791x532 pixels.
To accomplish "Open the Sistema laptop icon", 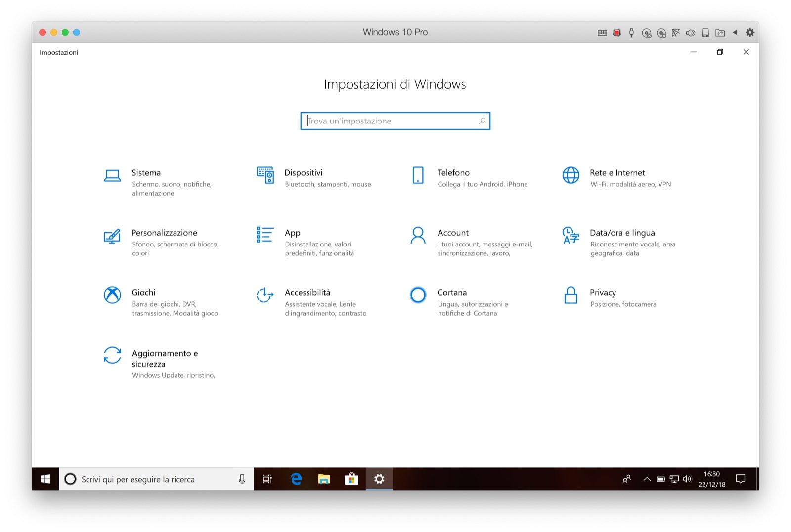I will click(x=112, y=176).
